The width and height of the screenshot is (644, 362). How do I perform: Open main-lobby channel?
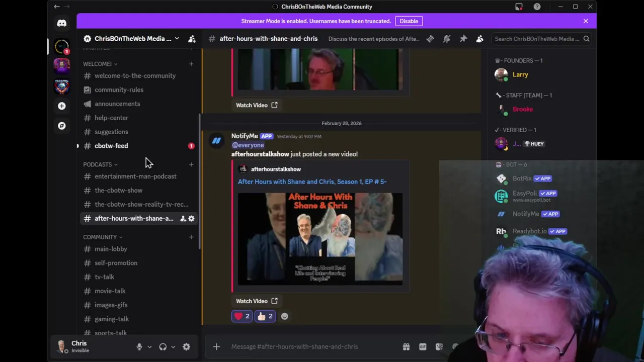[138, 249]
